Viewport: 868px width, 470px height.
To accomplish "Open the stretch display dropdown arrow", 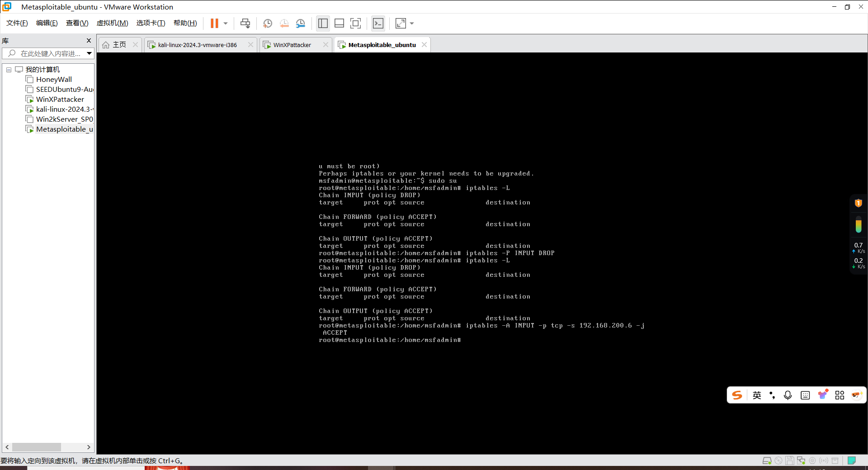I will tap(412, 23).
